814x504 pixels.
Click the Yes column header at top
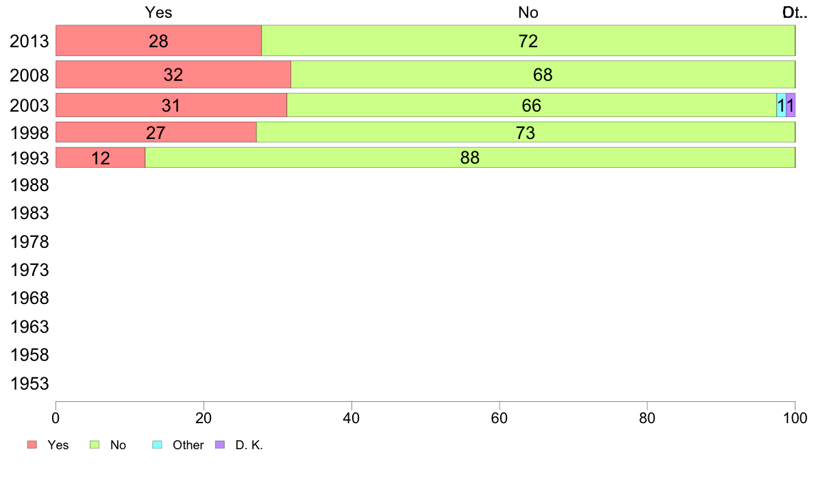coord(158,12)
